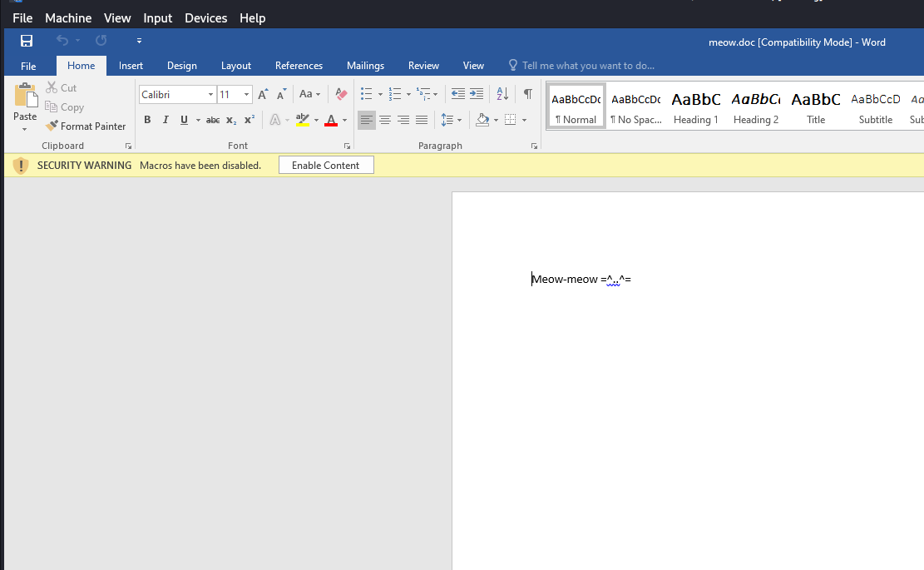Viewport: 924px width, 570px height.
Task: Apply the Heading 1 style
Action: (696, 107)
